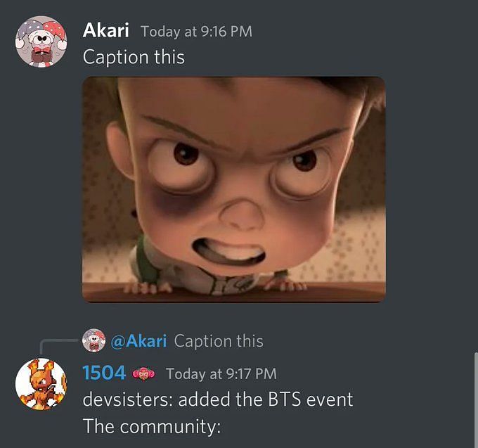This screenshot has height=448, width=478.
Task: Select Akari's 'Caption this' message text
Action: [134, 58]
